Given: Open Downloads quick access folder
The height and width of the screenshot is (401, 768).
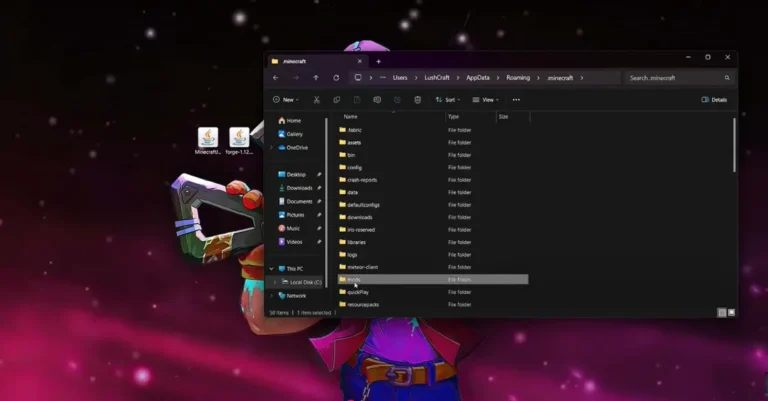Looking at the screenshot, I should [295, 188].
